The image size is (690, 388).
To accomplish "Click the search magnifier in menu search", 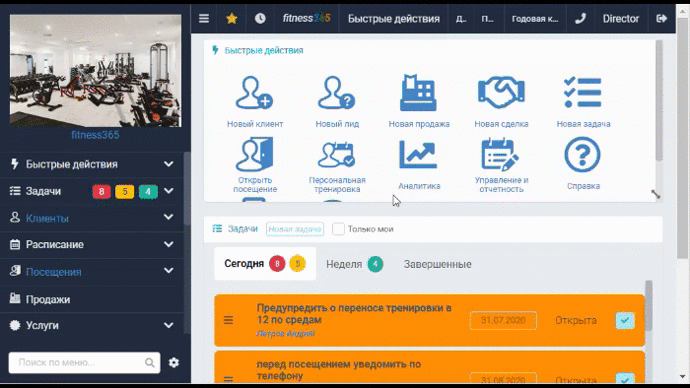I will pos(150,362).
